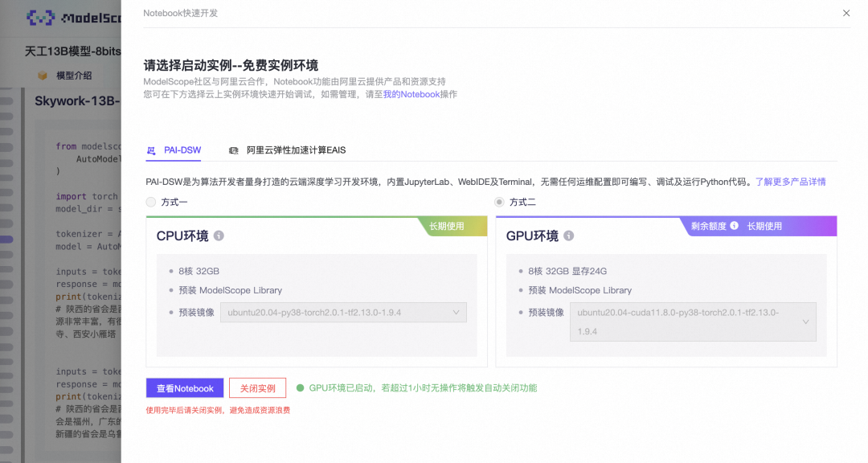Image resolution: width=868 pixels, height=463 pixels.
Task: Click the green GPU running status dot
Action: (x=301, y=387)
